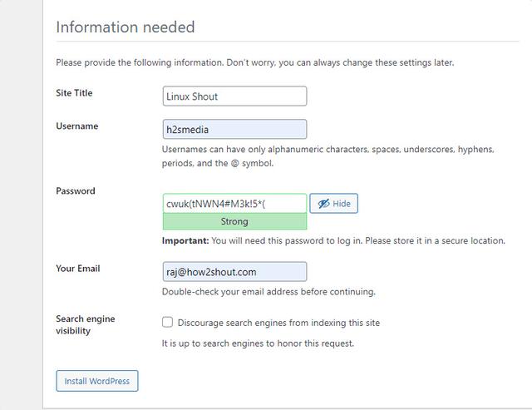Click the crossed-eye icon on the Hide button
The width and height of the screenshot is (532, 410).
click(x=323, y=204)
